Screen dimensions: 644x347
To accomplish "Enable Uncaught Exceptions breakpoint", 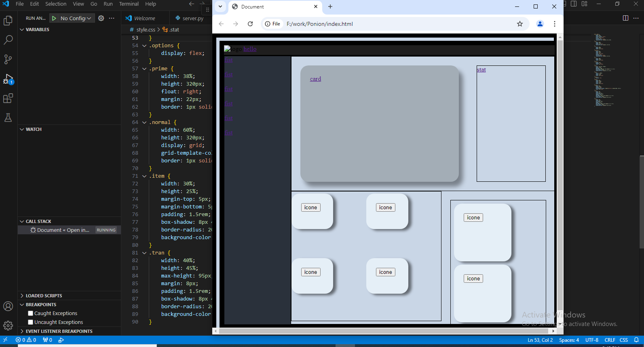I will tap(30, 322).
